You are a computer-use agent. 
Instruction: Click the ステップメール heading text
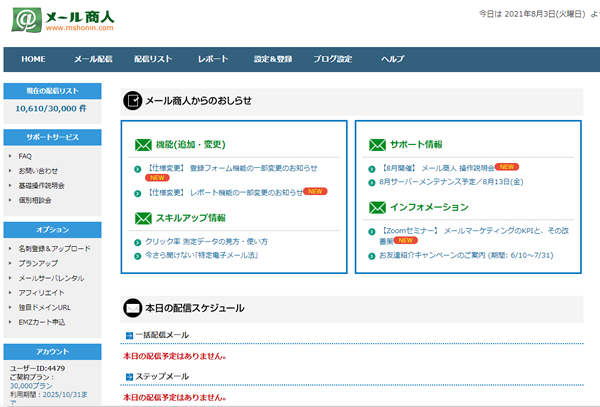[162, 376]
